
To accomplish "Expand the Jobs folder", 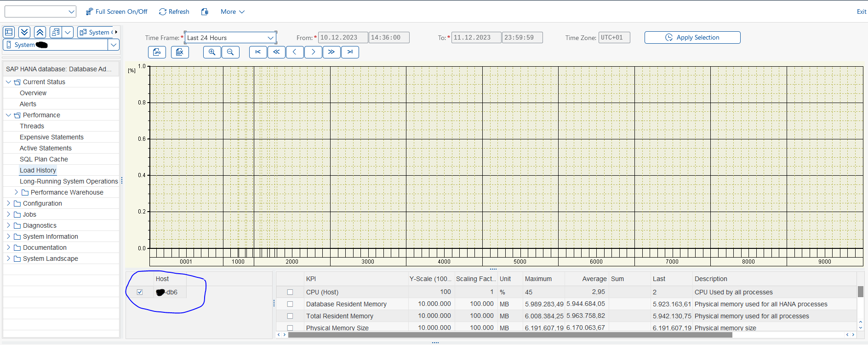I will point(8,214).
